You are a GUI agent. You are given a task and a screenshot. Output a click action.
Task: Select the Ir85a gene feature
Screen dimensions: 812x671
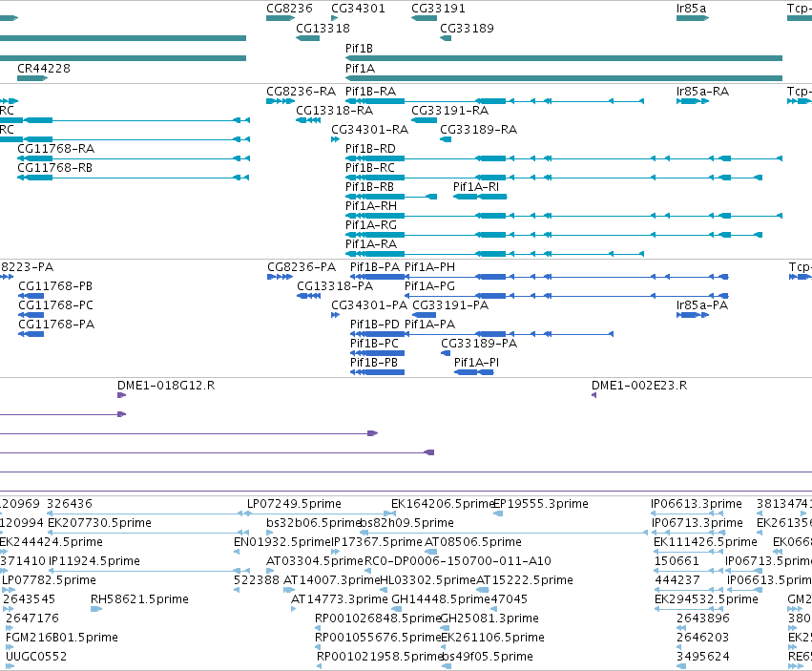(x=693, y=18)
